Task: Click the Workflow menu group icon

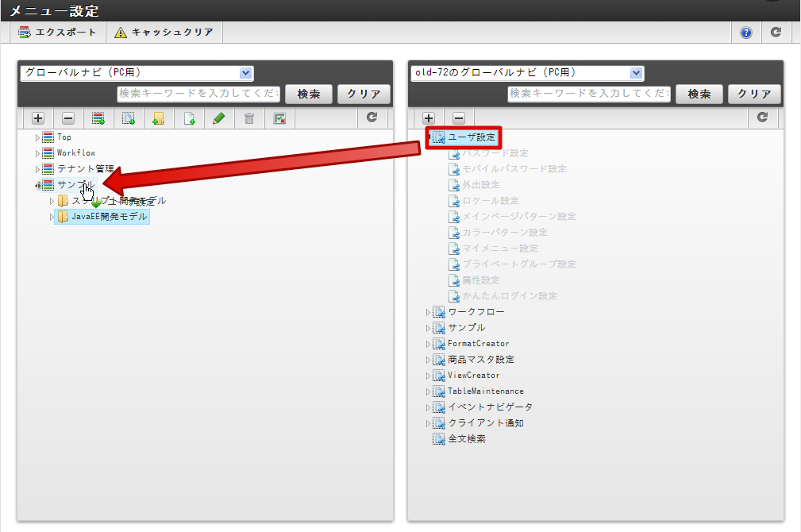Action: point(48,152)
